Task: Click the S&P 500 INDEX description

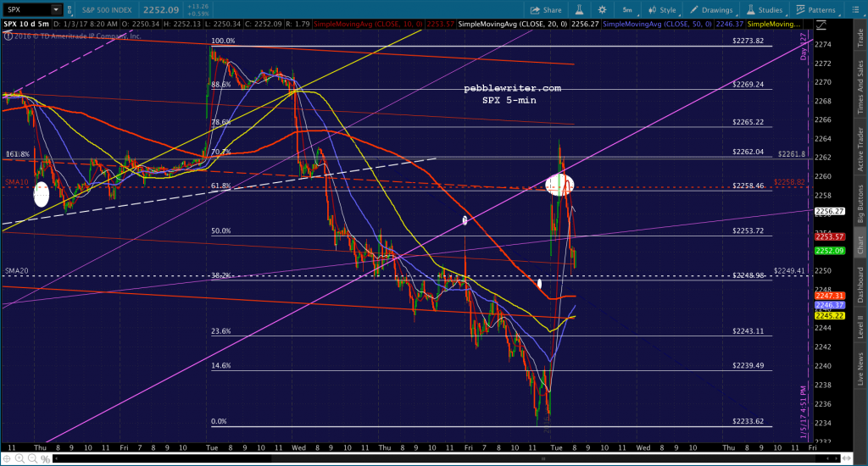Action: pos(108,10)
